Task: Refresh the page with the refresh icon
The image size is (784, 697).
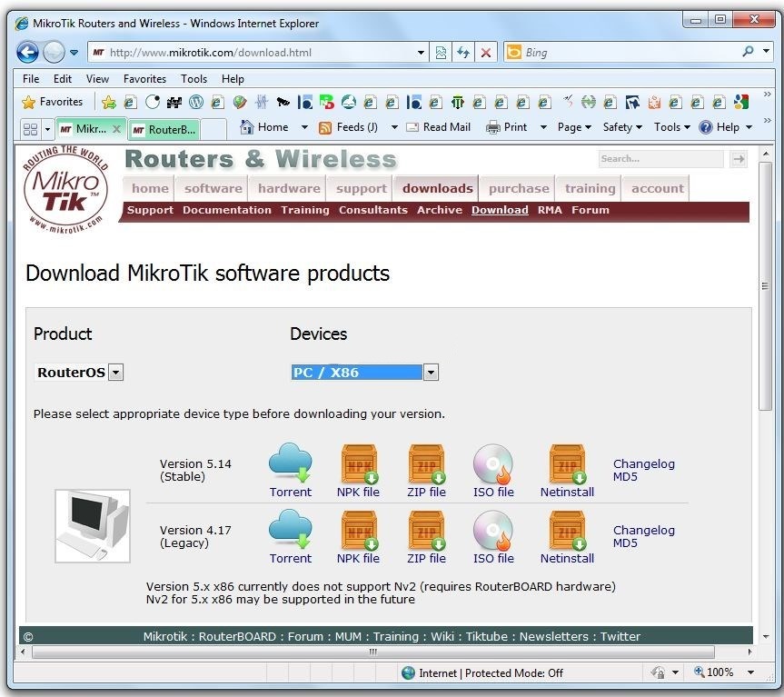Action: coord(463,53)
